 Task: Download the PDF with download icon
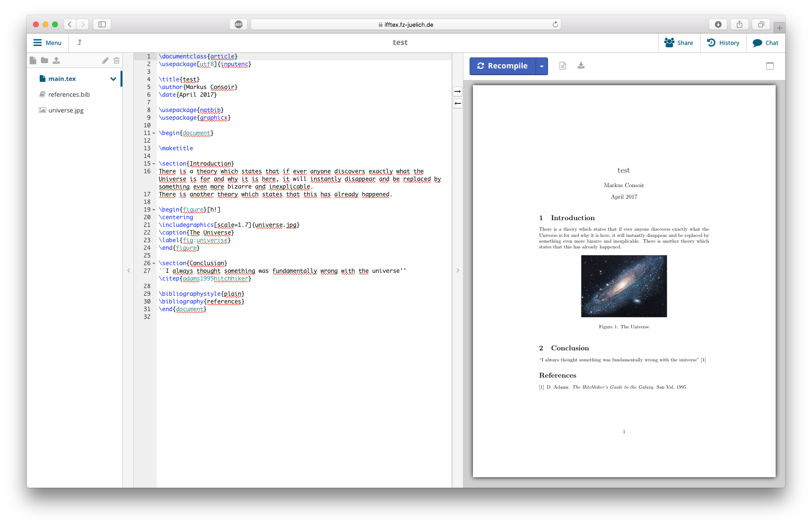pos(581,66)
